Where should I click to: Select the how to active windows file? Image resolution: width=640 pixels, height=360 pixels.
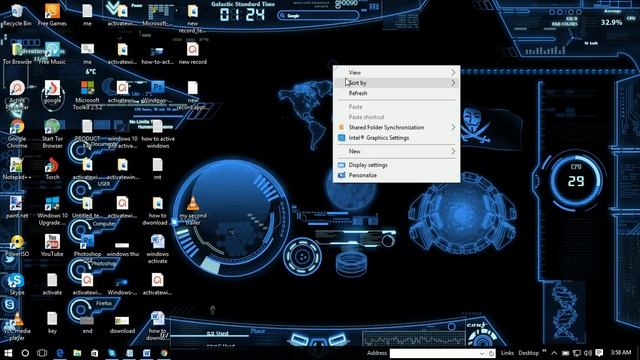[x=158, y=133]
